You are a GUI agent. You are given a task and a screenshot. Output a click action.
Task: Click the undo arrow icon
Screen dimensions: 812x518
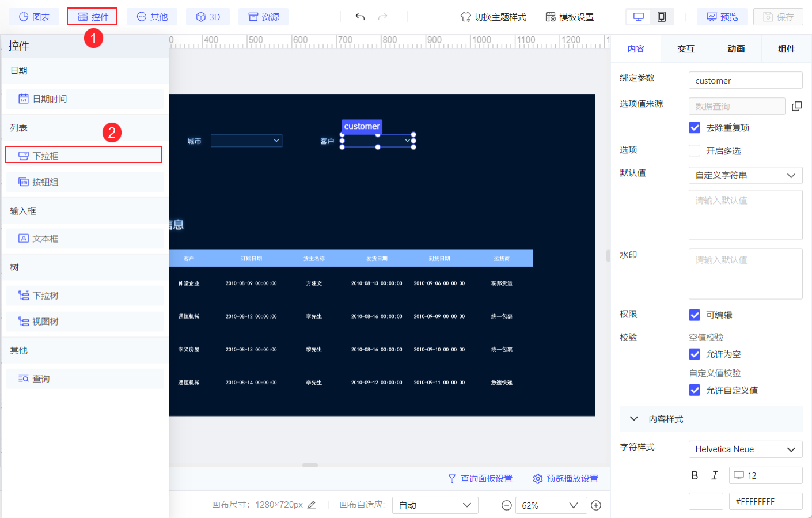[360, 17]
